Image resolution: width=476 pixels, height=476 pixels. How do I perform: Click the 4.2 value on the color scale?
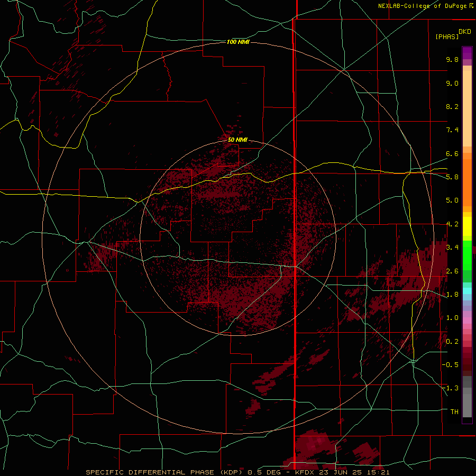tap(452, 224)
